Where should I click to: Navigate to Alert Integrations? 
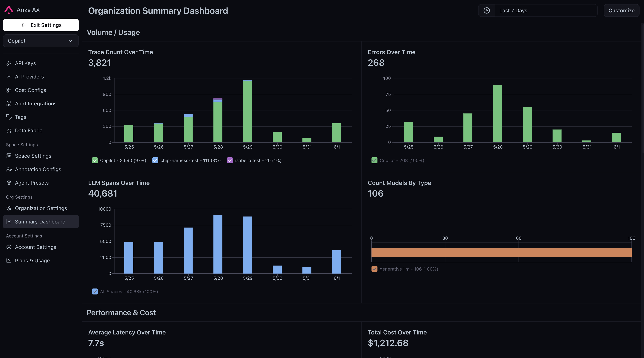(41, 104)
